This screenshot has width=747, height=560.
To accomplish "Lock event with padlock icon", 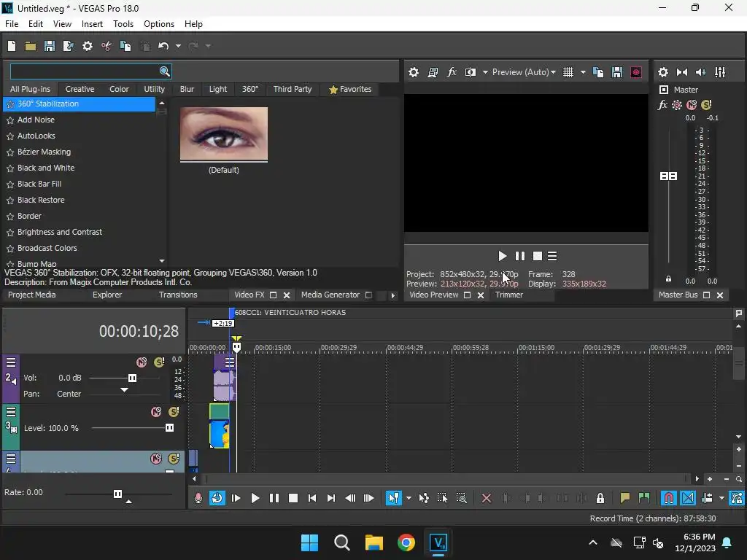I will (x=600, y=498).
